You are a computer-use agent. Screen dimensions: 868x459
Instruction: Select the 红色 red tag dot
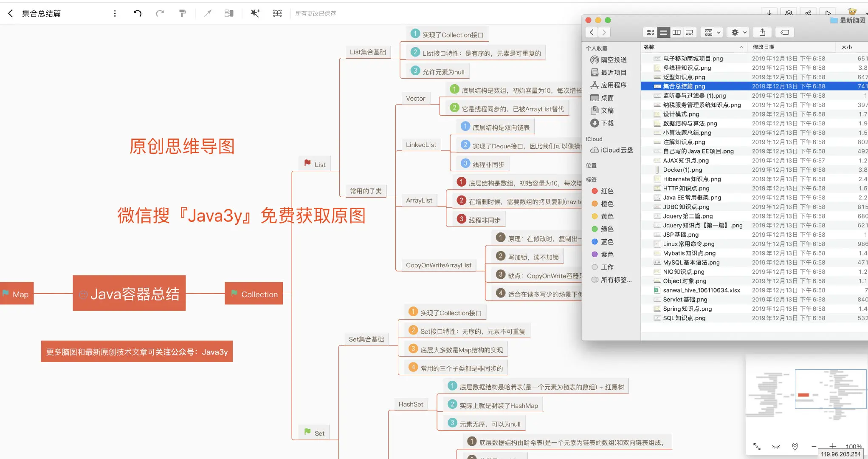click(595, 191)
